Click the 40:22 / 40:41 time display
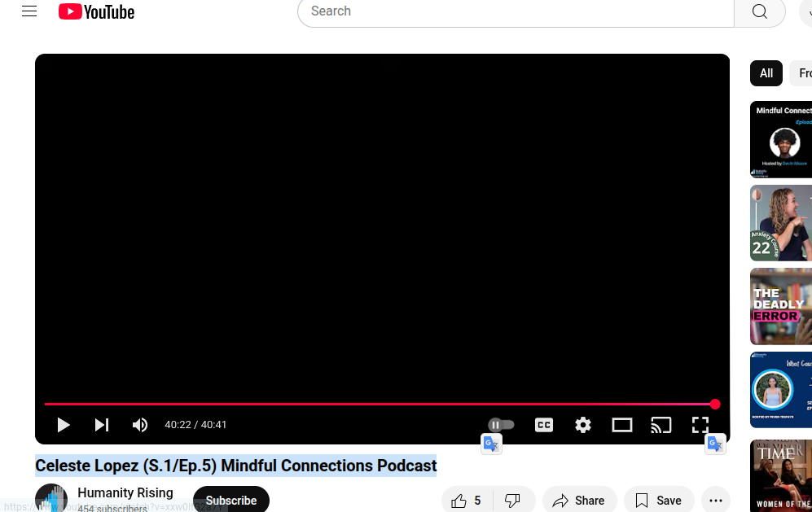Image resolution: width=812 pixels, height=512 pixels. pos(195,425)
